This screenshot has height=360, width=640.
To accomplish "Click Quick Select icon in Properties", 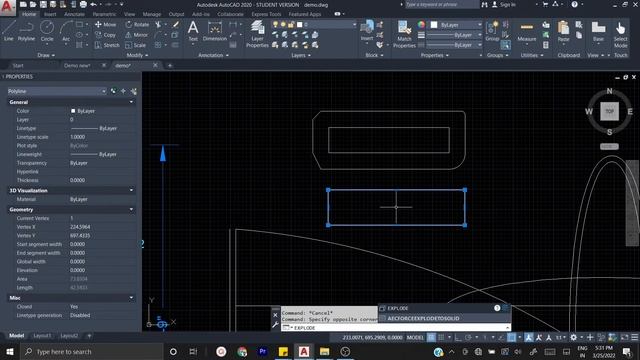I will (x=133, y=91).
